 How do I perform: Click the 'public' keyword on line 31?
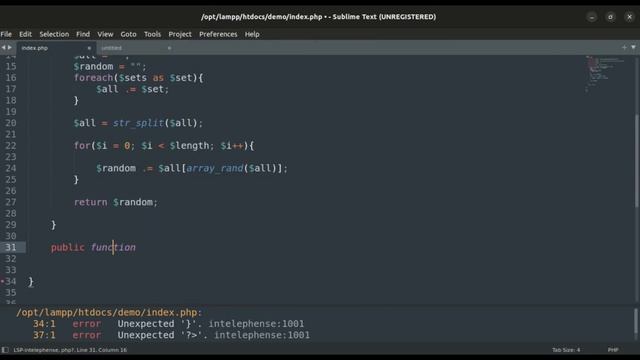tap(68, 247)
